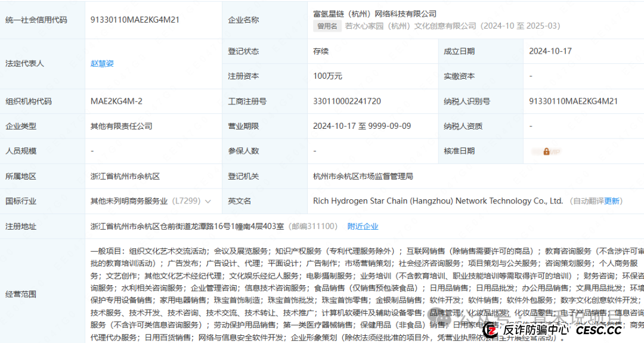Click the 工商注册号 value 330110002241720
Screen dimensions: 644x343
346,101
